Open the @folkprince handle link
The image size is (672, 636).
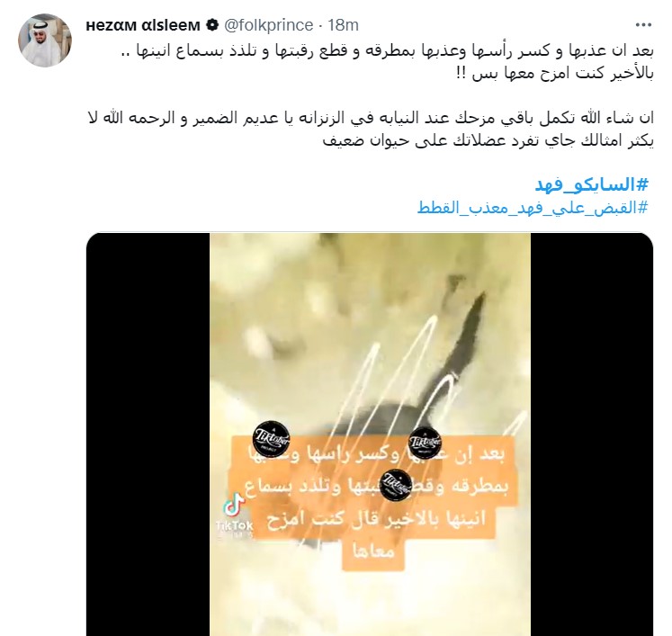point(269,25)
